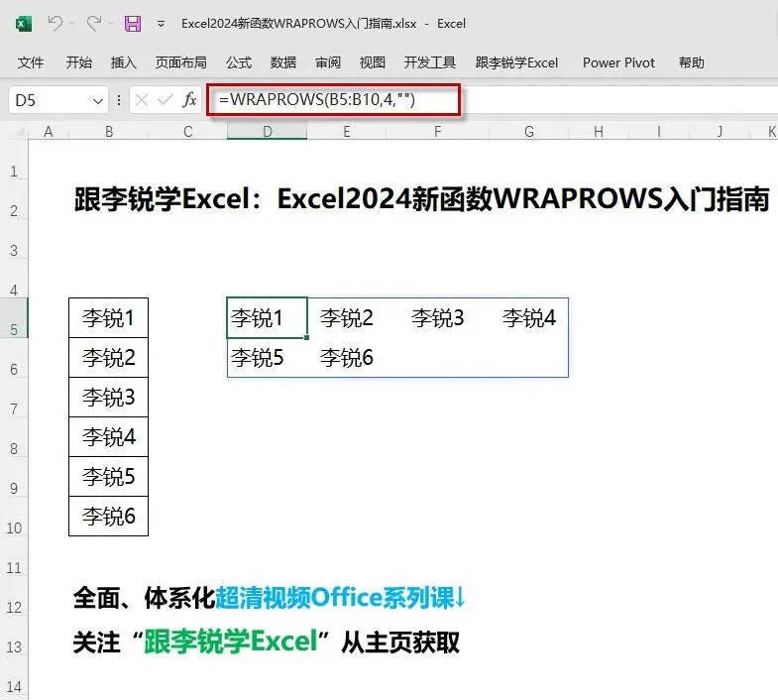The width and height of the screenshot is (778, 700).
Task: Select cell B7 containing 李锐3
Action: pyautogui.click(x=109, y=398)
